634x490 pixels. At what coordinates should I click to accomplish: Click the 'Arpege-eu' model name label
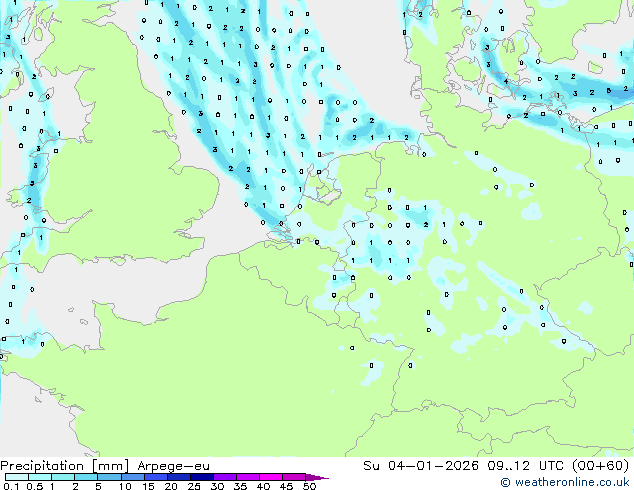[173, 466]
